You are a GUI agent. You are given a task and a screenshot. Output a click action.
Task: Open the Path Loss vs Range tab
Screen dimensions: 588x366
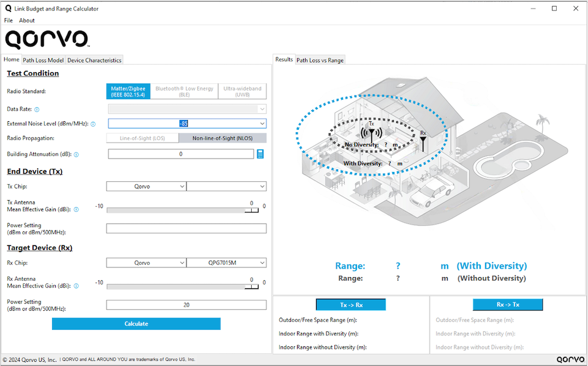pos(320,60)
